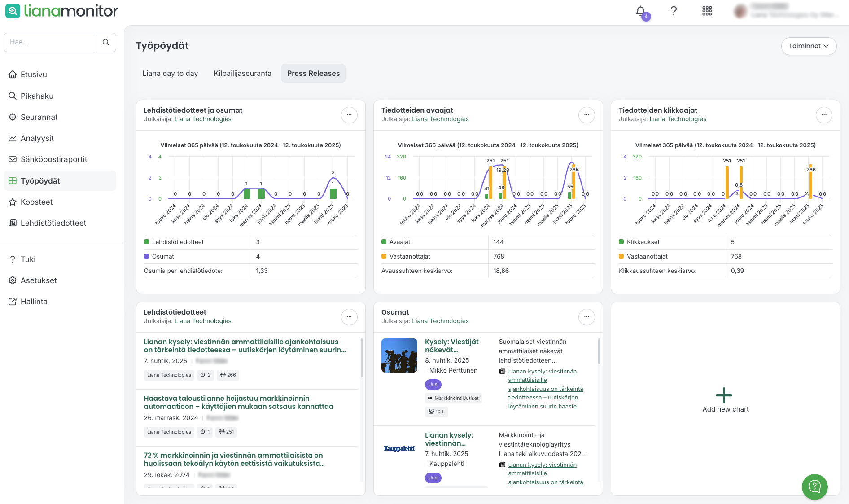Open options menu for Lehdistötiedotteet ja osumat card
The height and width of the screenshot is (504, 849).
coord(349,115)
